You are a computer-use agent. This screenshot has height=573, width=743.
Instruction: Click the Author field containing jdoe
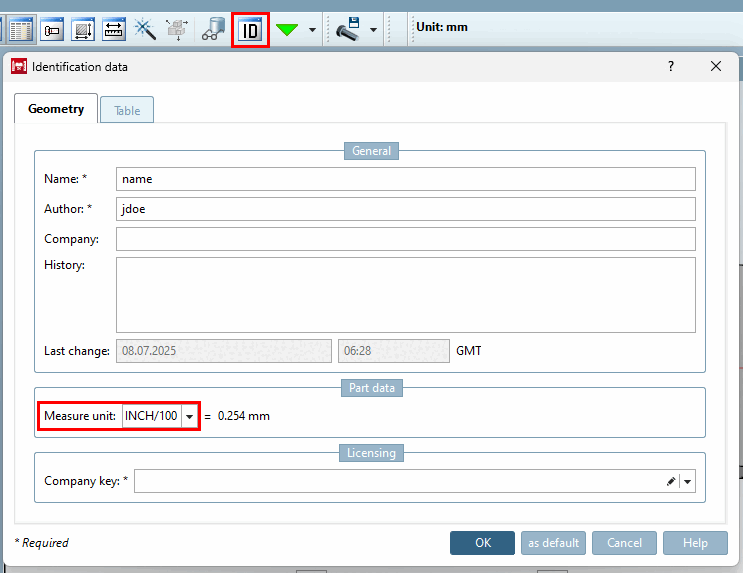coord(406,209)
